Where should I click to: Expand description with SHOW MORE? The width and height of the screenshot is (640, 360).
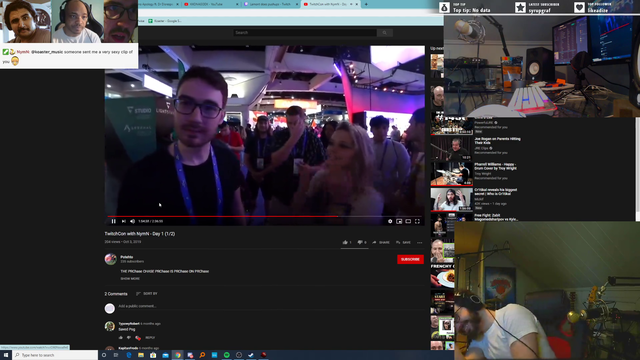click(130, 279)
